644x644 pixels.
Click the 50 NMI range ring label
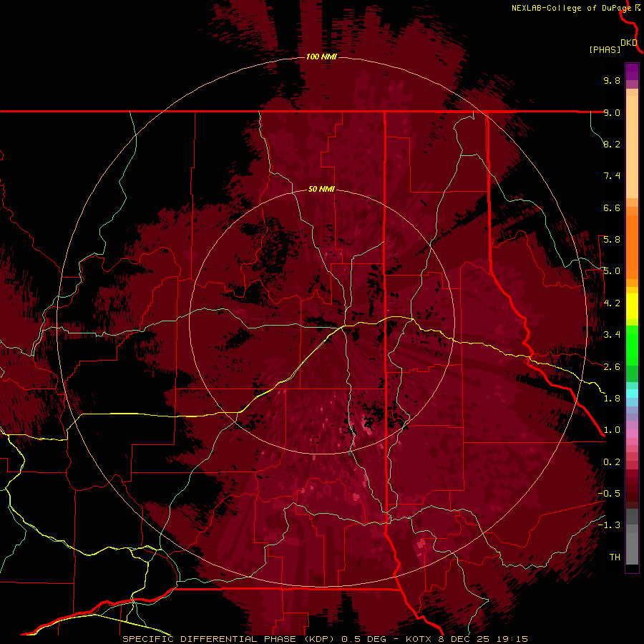(x=321, y=189)
